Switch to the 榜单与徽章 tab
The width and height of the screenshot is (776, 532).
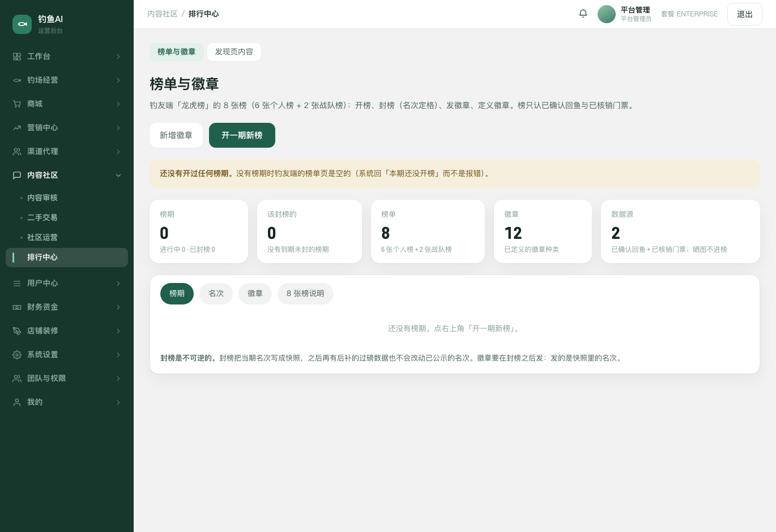tap(177, 52)
